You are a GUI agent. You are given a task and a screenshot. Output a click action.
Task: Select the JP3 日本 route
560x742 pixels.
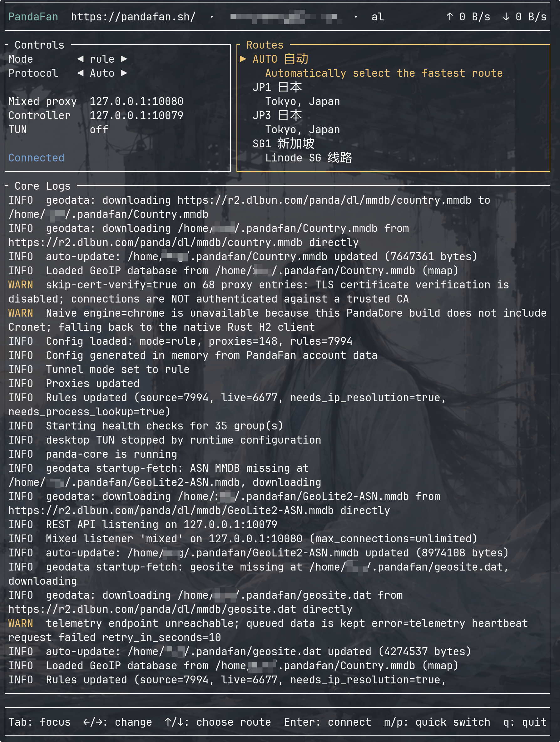(277, 115)
